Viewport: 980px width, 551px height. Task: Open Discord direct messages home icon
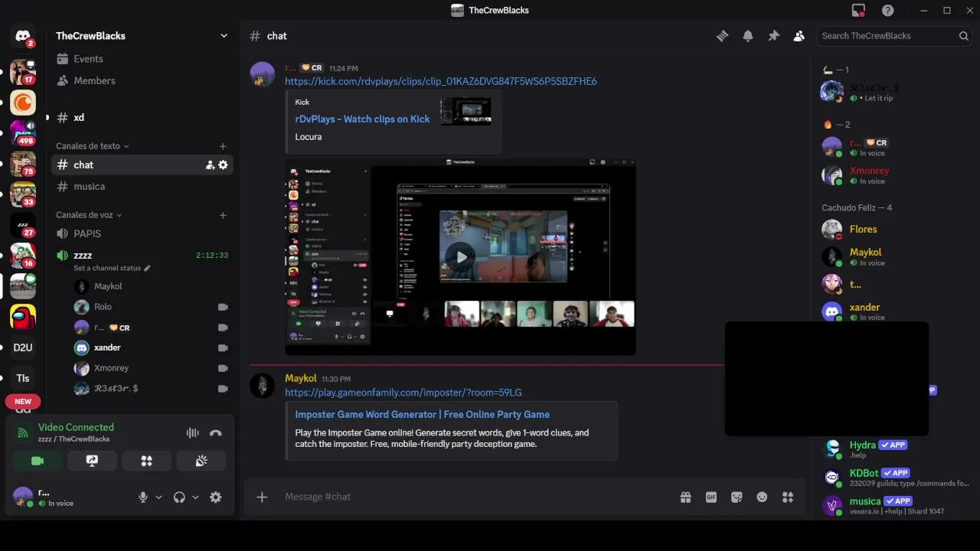[x=23, y=36]
